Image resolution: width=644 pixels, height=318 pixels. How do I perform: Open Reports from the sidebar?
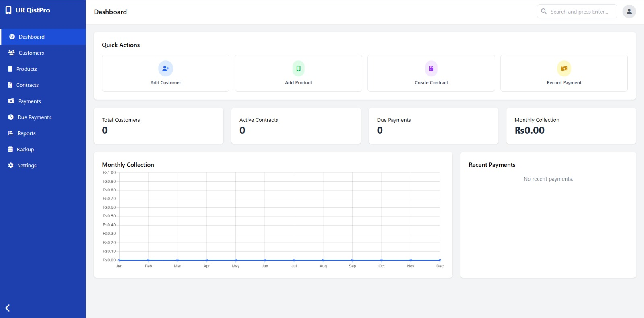(x=27, y=133)
